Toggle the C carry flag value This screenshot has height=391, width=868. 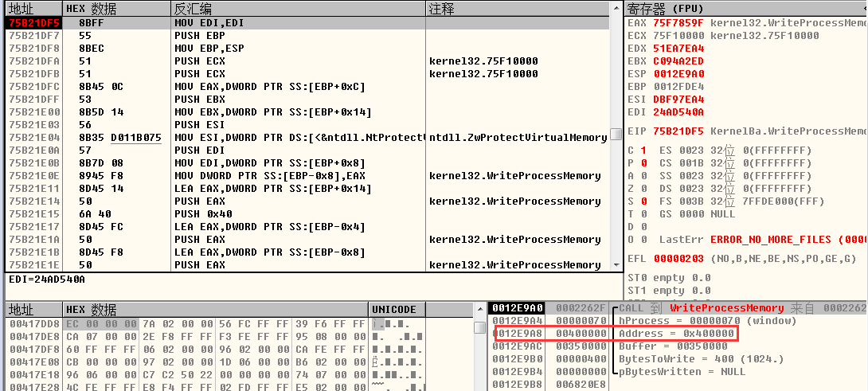(x=642, y=151)
